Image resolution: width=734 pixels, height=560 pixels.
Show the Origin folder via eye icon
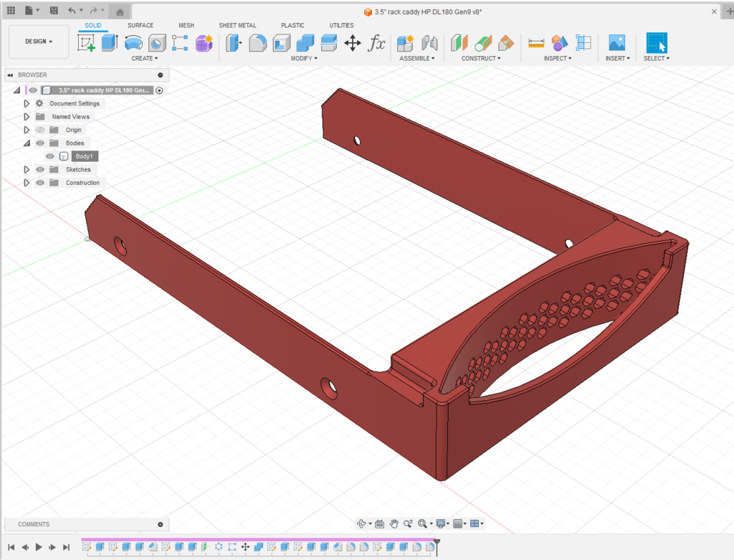point(40,130)
